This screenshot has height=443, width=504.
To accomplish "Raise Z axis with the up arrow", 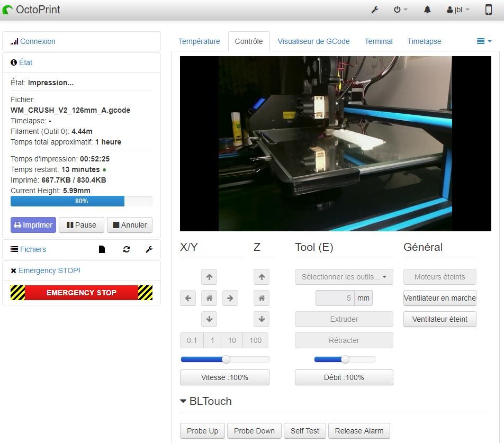I will coord(262,277).
